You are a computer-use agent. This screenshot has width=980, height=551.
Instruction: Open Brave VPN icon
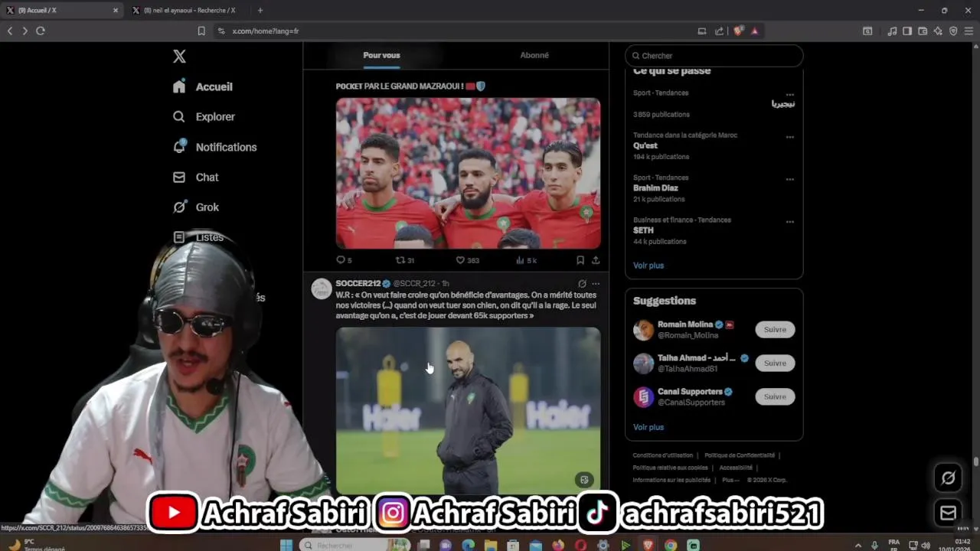coord(953,31)
